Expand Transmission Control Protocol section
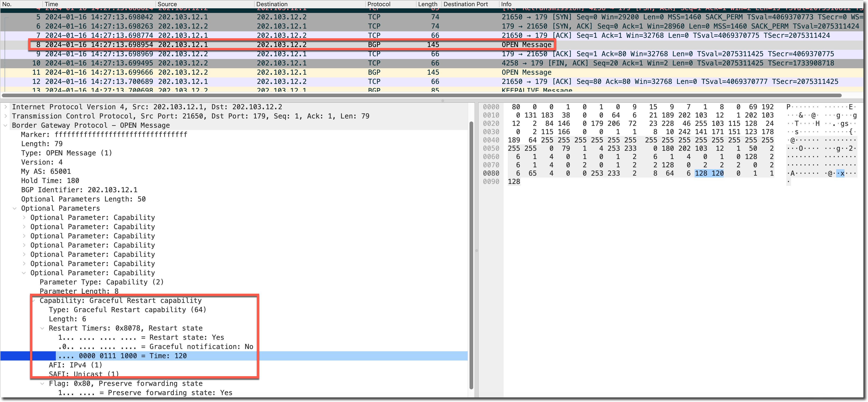Screen dimensions: 868x402 tap(5, 116)
